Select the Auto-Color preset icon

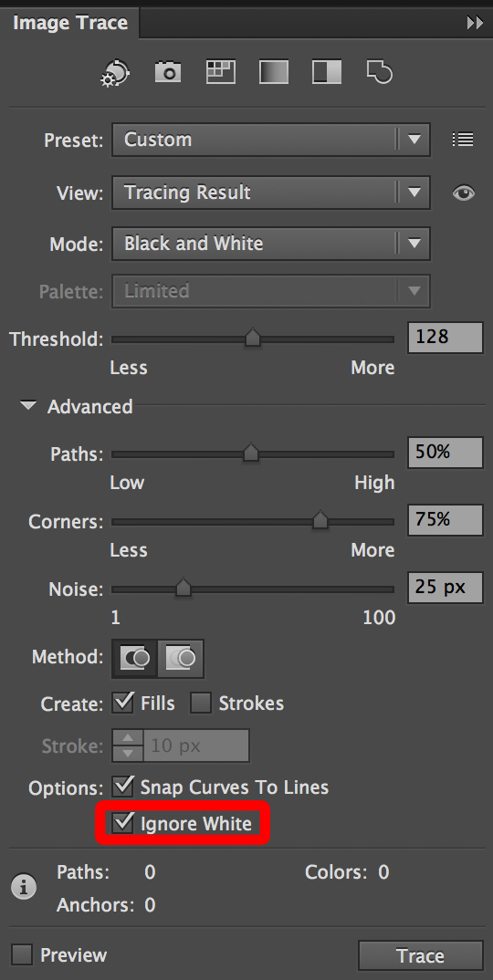click(115, 72)
